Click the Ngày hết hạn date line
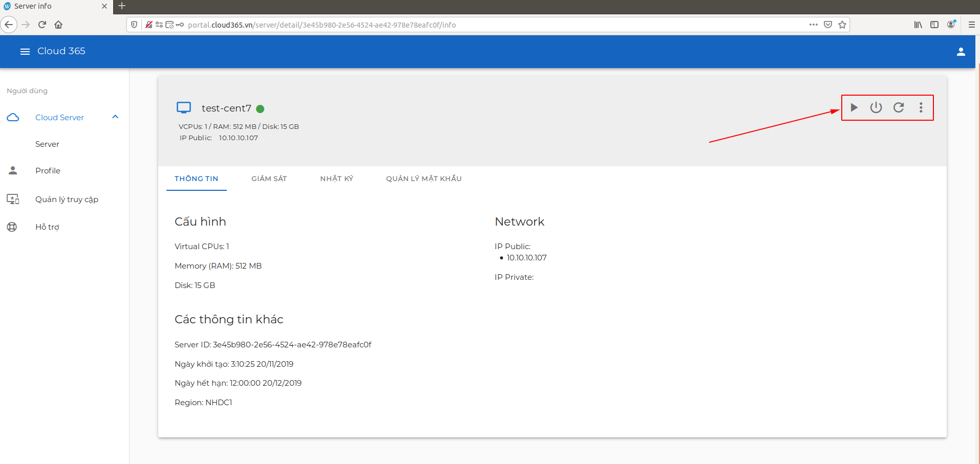 238,383
